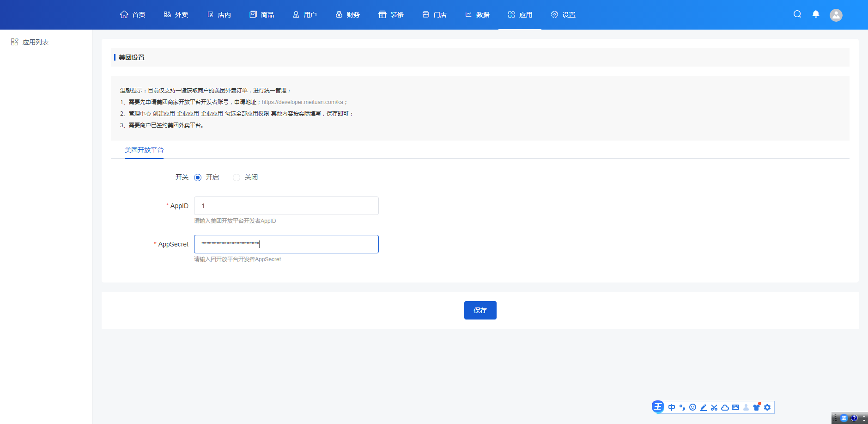Open the IME skin shirt icon
868x424 pixels.
756,407
